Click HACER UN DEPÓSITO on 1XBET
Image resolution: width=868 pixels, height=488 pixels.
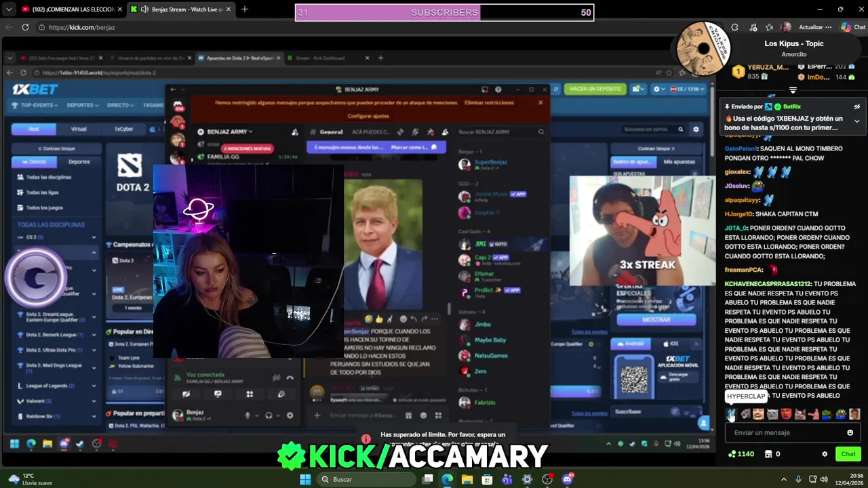tap(595, 89)
